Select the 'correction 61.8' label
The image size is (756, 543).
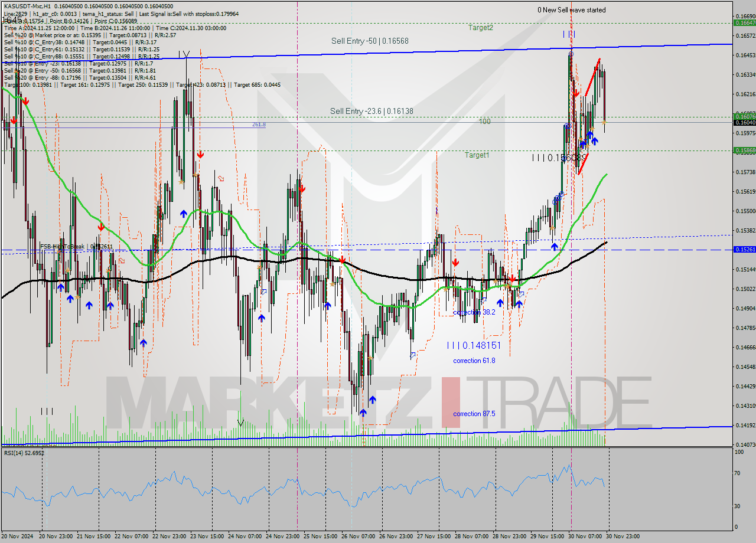coord(474,361)
